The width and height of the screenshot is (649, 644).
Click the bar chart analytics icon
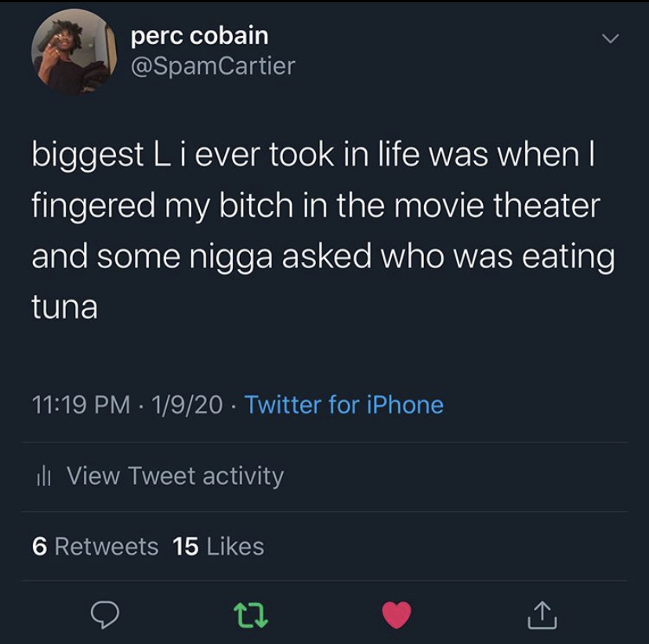point(45,476)
